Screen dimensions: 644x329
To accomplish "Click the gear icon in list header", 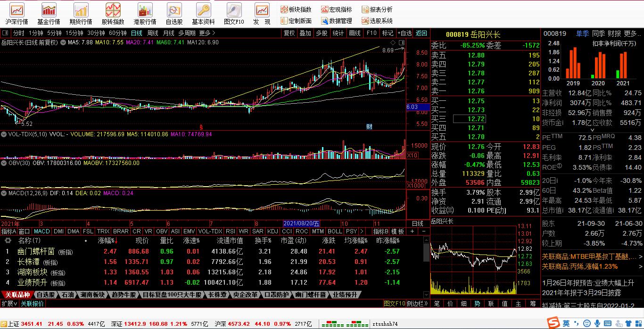I will [8, 240].
